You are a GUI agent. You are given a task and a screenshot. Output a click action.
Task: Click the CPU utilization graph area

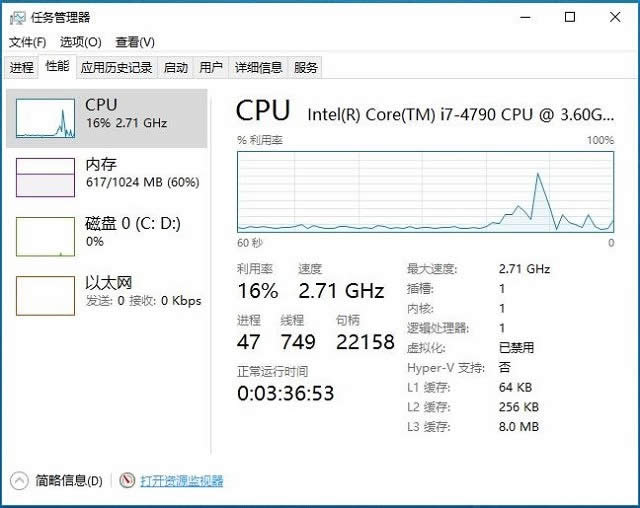click(425, 190)
